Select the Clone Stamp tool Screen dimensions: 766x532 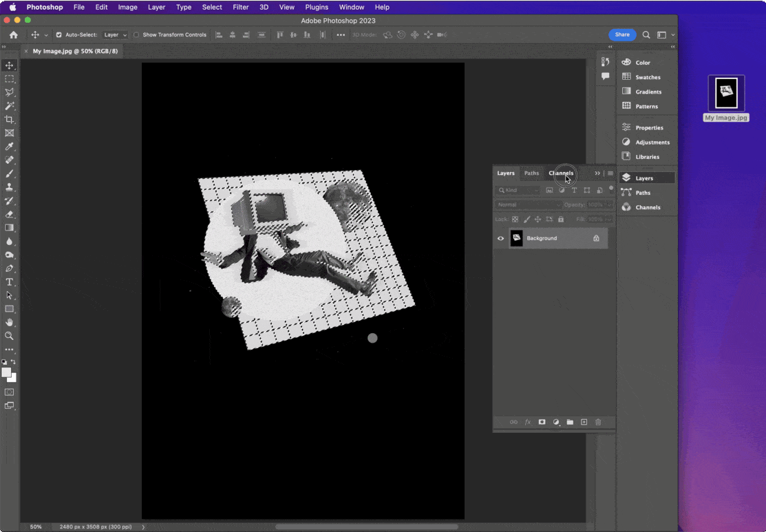[x=9, y=187]
